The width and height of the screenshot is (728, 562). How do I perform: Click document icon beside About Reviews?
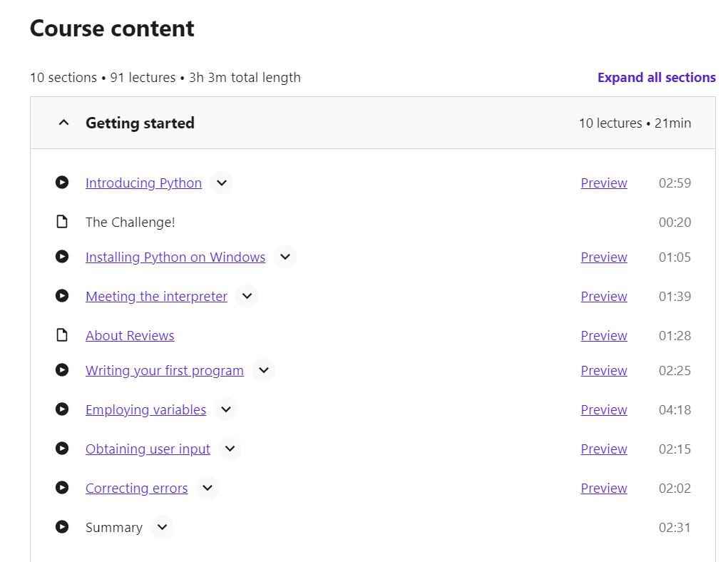coord(62,335)
